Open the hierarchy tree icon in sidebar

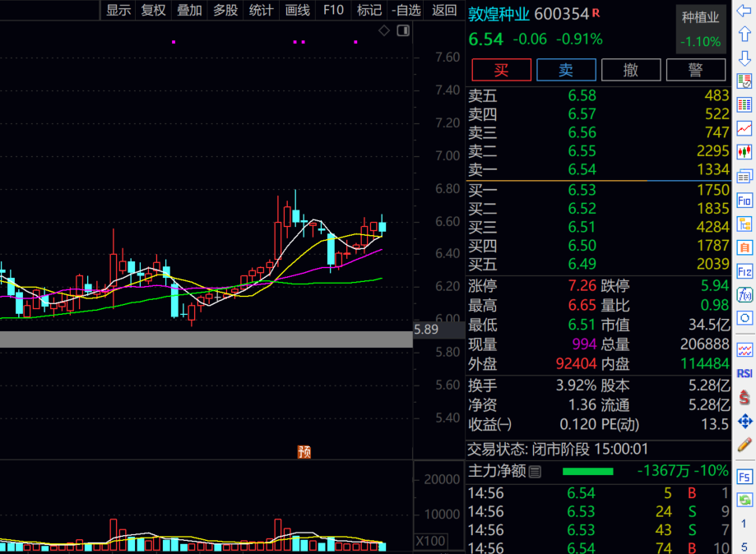click(x=744, y=224)
